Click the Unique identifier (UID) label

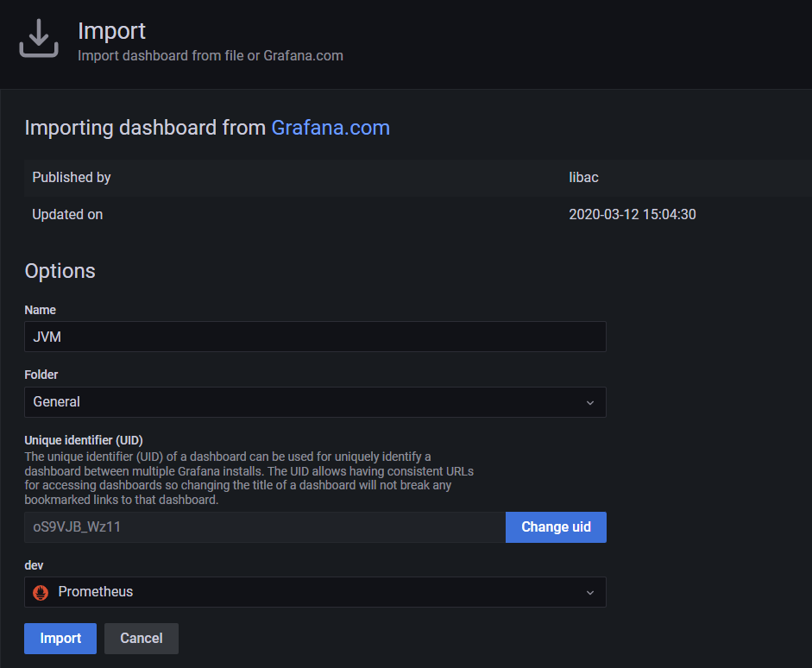tap(84, 440)
